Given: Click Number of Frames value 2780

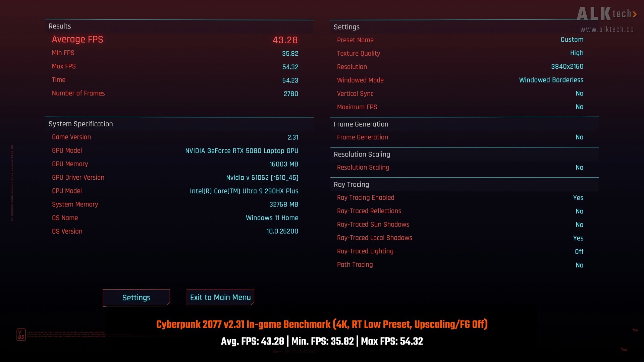Looking at the screenshot, I should click(x=291, y=94).
